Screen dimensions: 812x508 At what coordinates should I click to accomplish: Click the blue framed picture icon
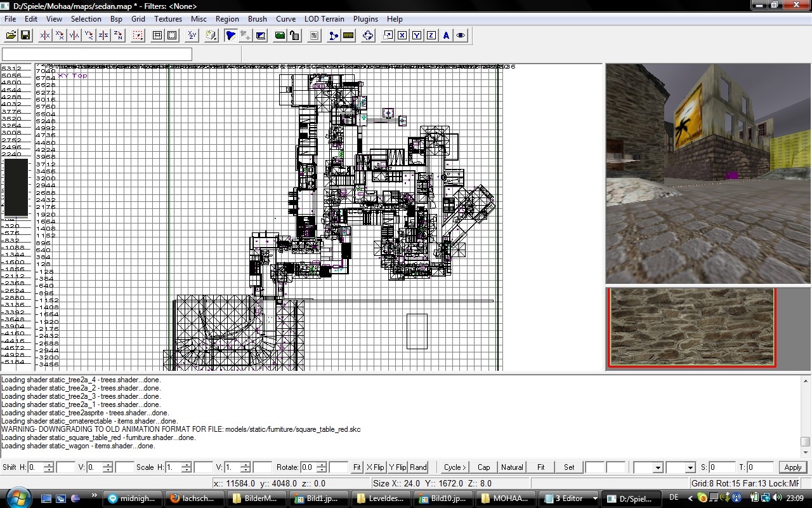(x=260, y=36)
